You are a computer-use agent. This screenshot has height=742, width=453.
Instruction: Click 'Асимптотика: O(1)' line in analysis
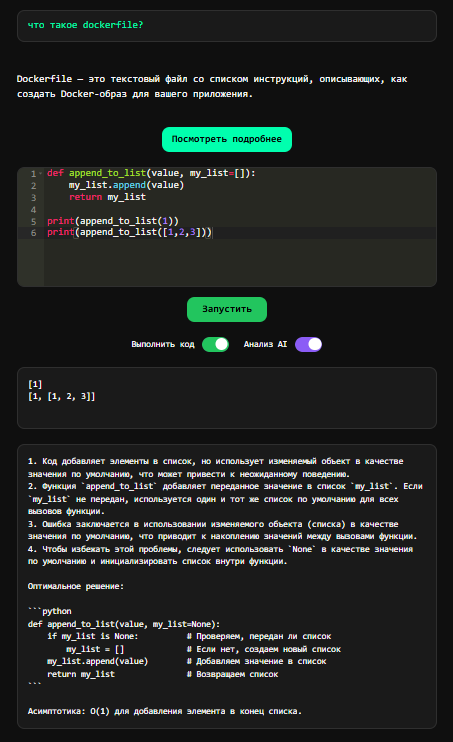pyautogui.click(x=165, y=711)
